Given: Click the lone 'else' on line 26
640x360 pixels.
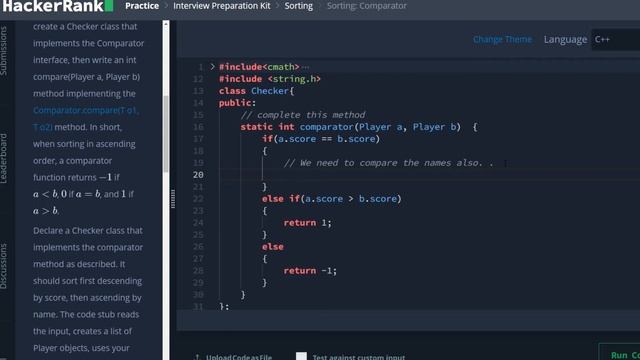Looking at the screenshot, I should point(273,247).
